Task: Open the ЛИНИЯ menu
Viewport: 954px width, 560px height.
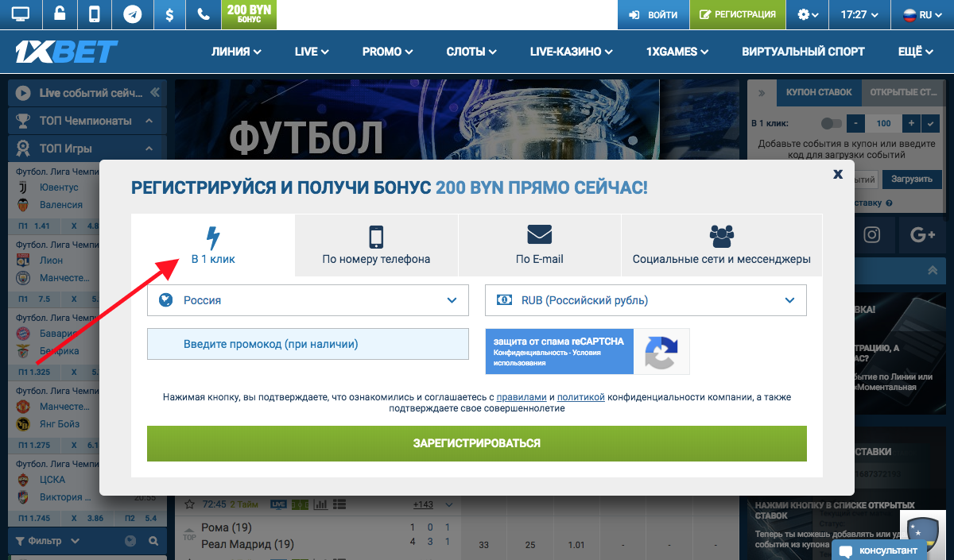Action: click(236, 52)
